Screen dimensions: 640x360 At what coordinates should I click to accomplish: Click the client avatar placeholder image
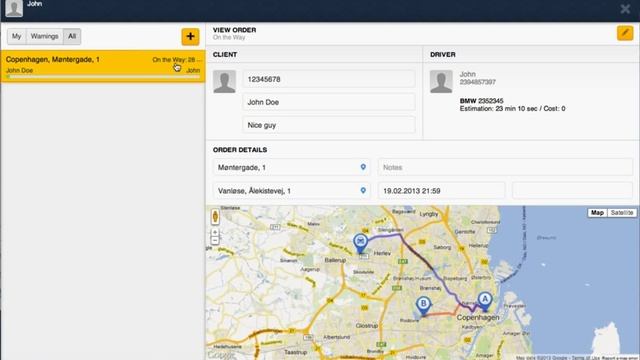pyautogui.click(x=224, y=81)
